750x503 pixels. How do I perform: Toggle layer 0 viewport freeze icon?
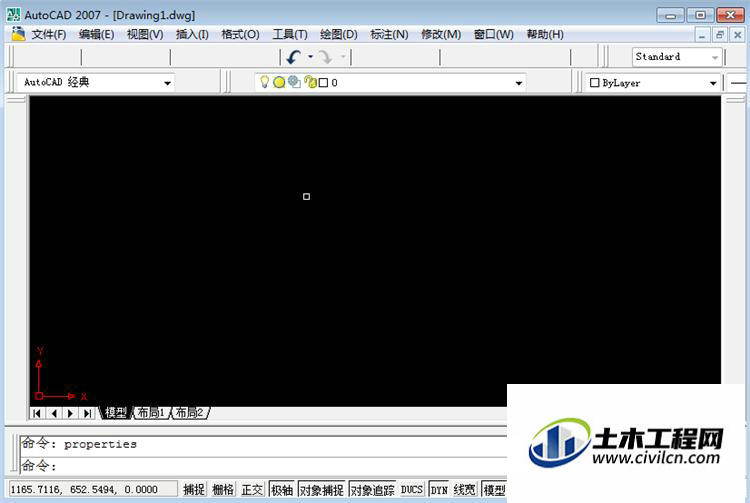[294, 82]
